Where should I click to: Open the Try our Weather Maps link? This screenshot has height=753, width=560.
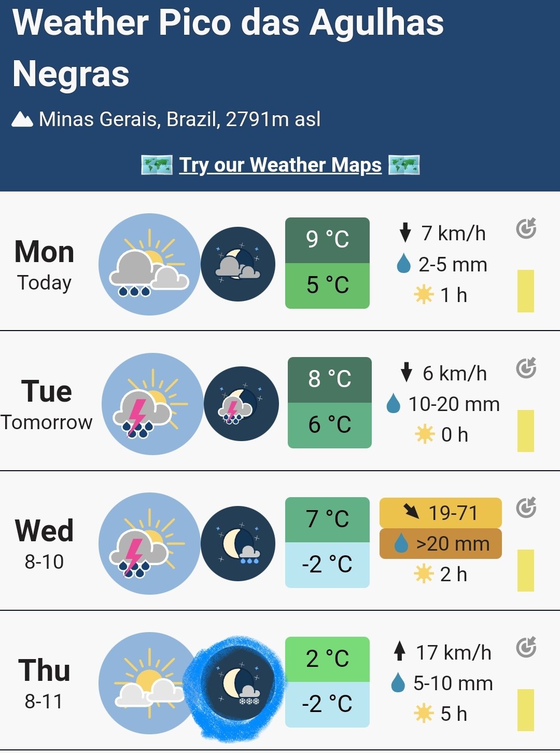281,165
